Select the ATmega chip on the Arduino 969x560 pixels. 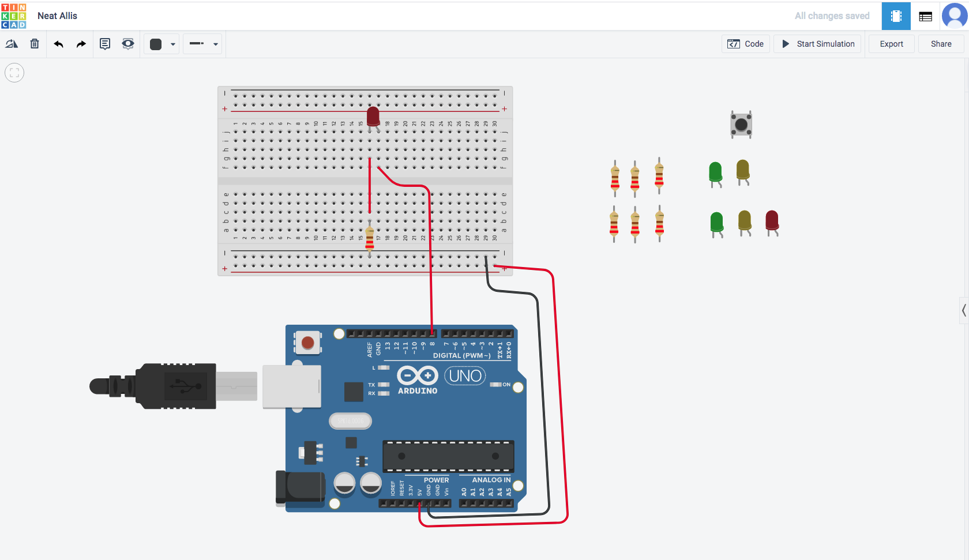point(448,456)
